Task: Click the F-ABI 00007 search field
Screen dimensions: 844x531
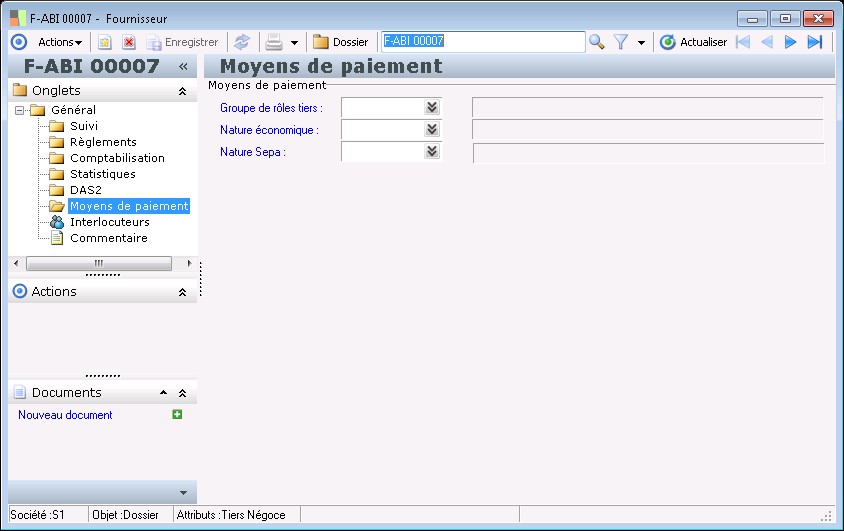Action: tap(483, 41)
